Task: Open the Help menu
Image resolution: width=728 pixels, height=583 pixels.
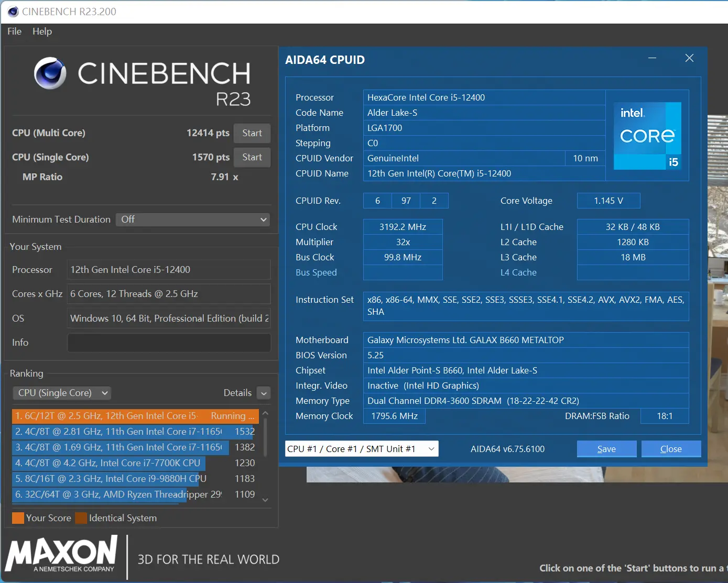Action: click(x=42, y=31)
